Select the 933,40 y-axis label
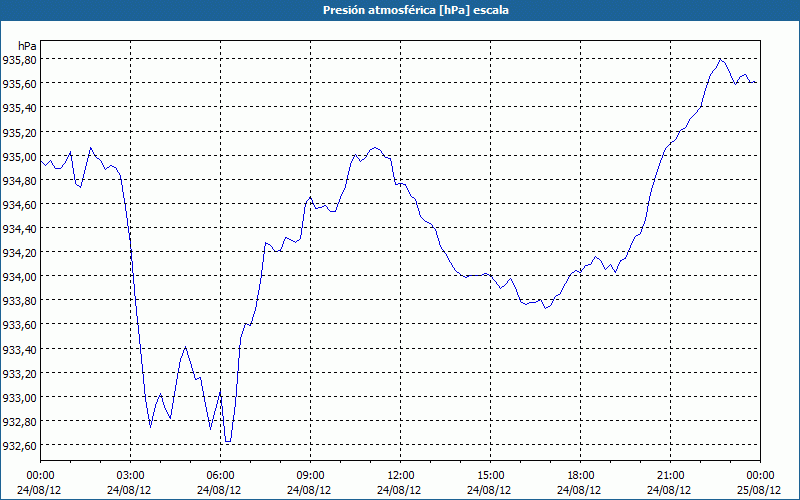This screenshot has width=800, height=500. click(19, 349)
